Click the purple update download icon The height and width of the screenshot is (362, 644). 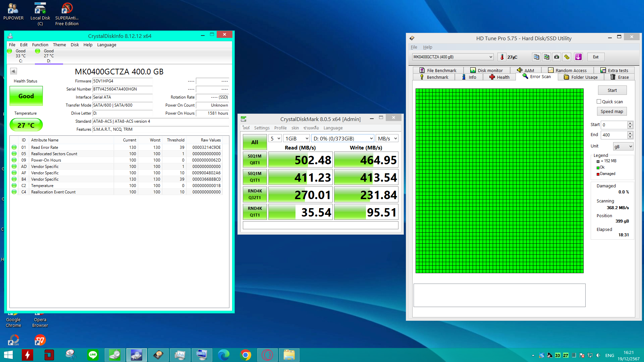[x=578, y=57]
